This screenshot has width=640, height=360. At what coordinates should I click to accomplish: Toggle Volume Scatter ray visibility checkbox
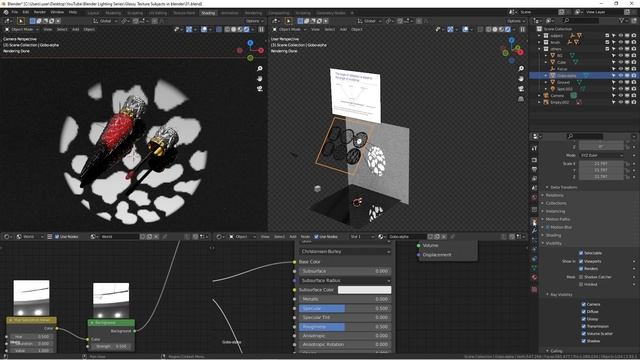[584, 334]
